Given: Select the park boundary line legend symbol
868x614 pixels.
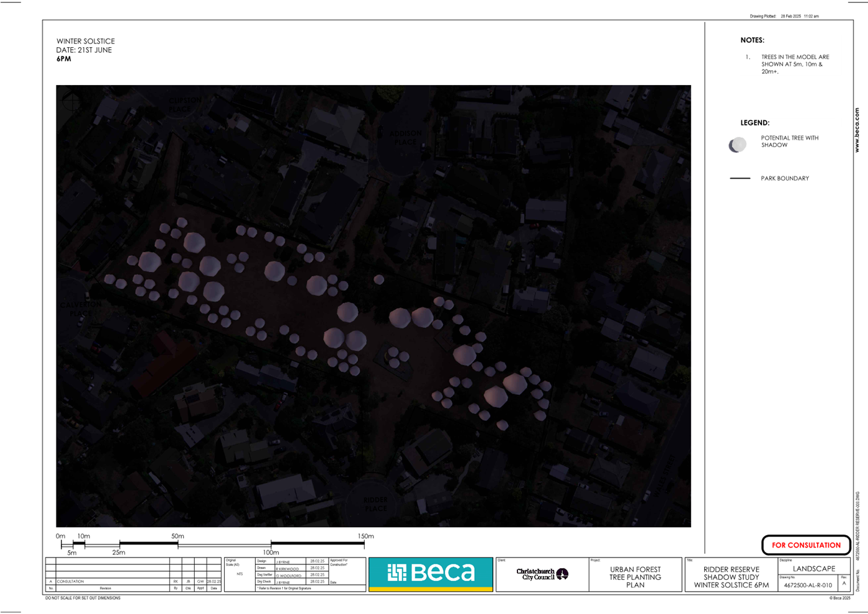Looking at the screenshot, I should tap(740, 178).
